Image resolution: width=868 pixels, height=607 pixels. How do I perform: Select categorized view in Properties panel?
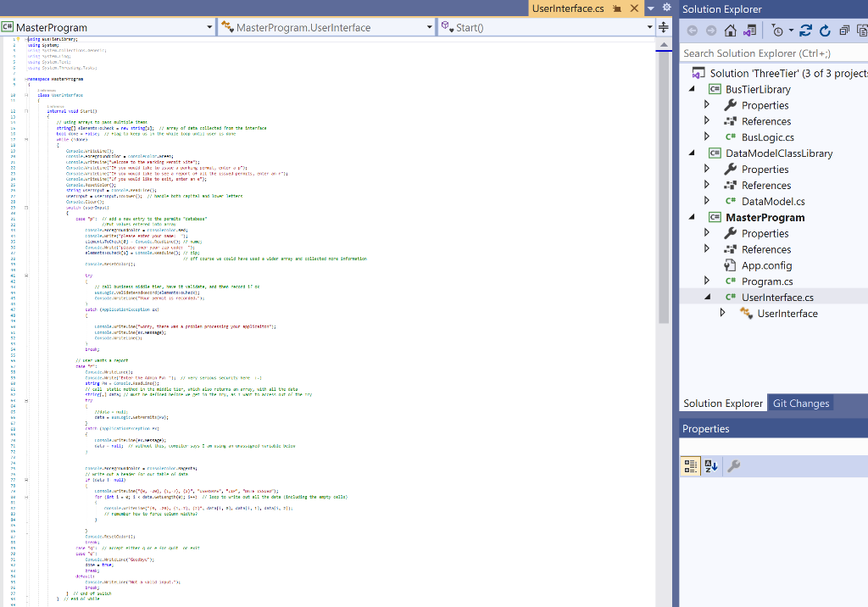[690, 465]
